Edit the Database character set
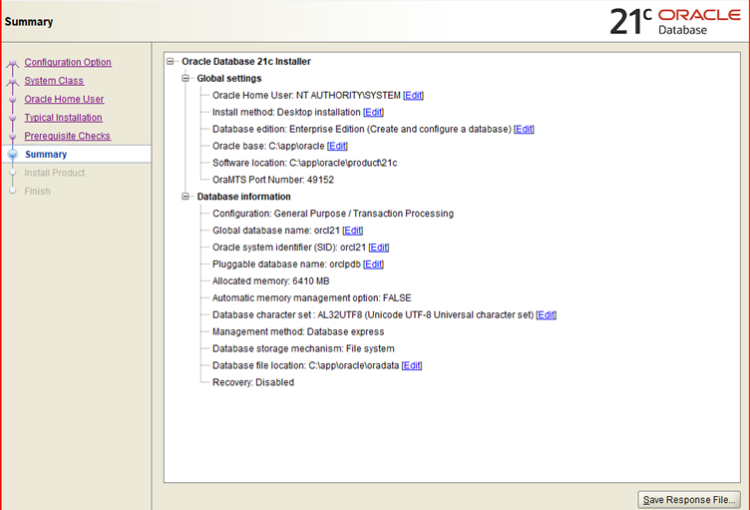The height and width of the screenshot is (510, 750). tap(546, 315)
